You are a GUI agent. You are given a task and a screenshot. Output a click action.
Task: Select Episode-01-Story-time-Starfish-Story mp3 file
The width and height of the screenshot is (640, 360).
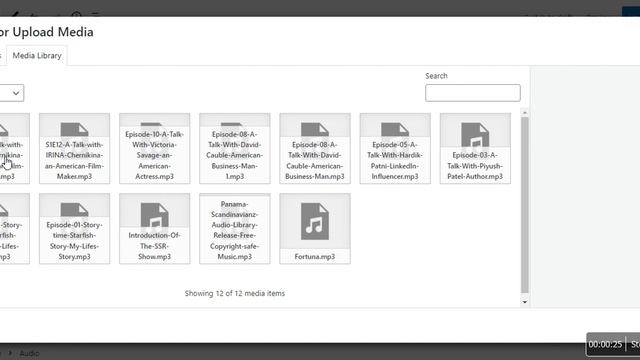(x=75, y=229)
